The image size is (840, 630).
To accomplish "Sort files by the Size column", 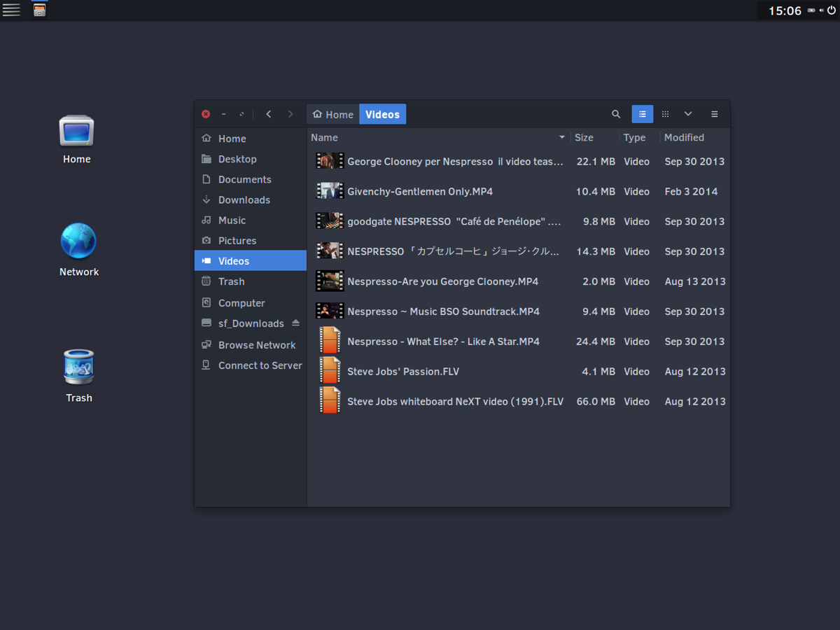I will [595, 138].
